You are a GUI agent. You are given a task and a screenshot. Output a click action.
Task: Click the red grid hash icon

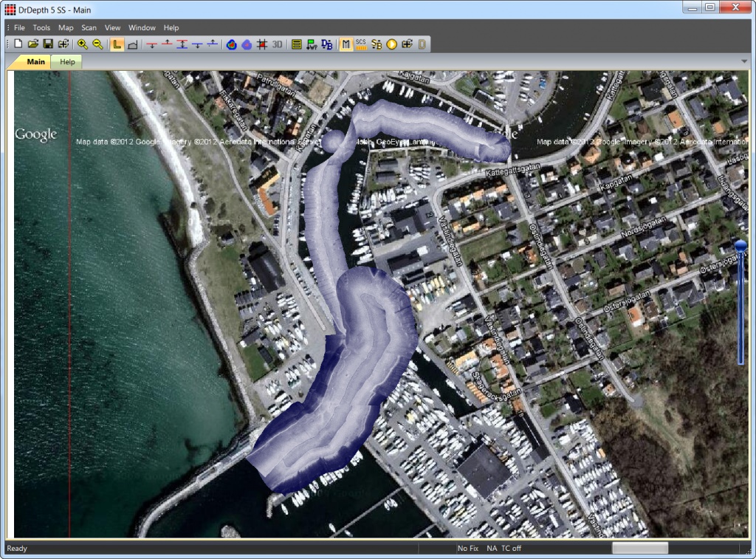261,44
